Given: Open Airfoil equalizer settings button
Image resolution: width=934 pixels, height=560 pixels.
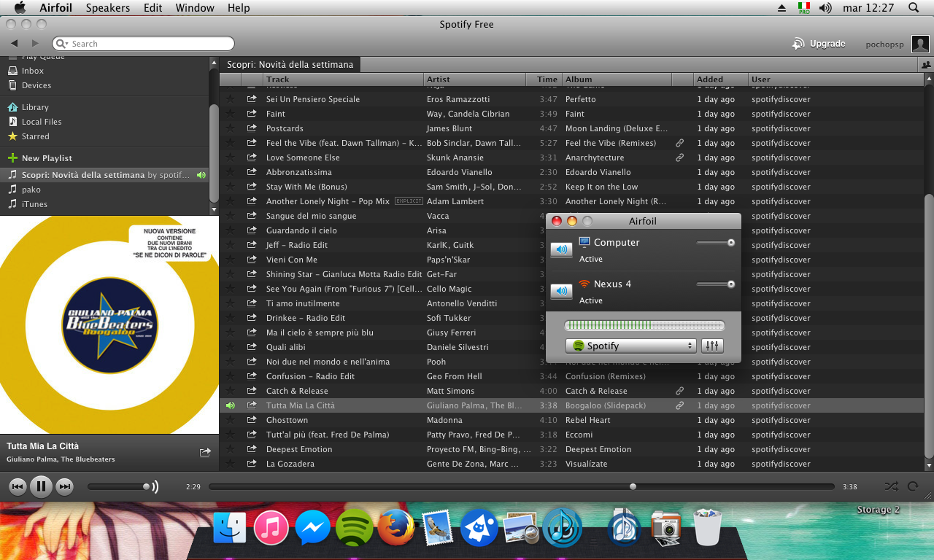Looking at the screenshot, I should pos(712,346).
